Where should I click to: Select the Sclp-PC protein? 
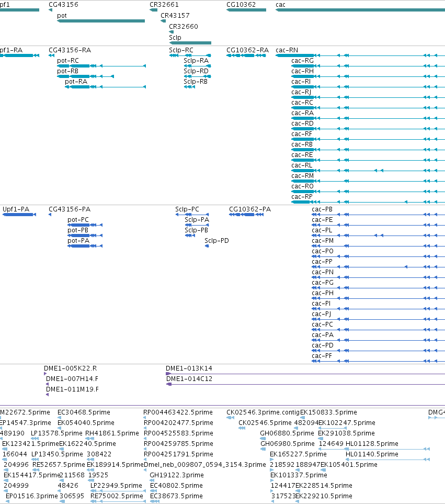[192, 215]
